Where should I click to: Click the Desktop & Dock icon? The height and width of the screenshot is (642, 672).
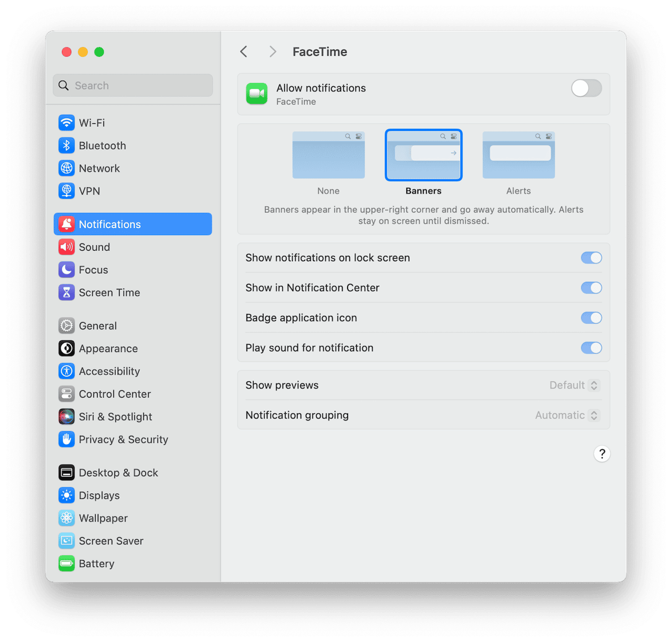coord(66,472)
